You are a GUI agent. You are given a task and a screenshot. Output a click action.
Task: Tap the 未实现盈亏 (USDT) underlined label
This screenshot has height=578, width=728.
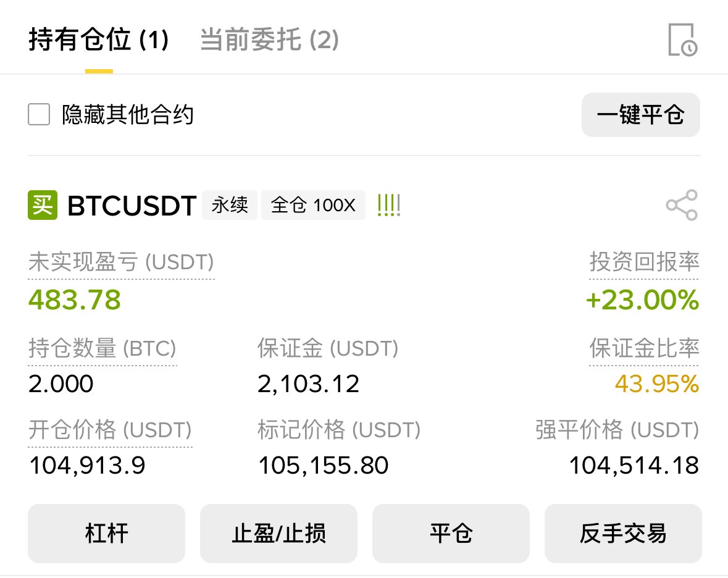coord(121,262)
